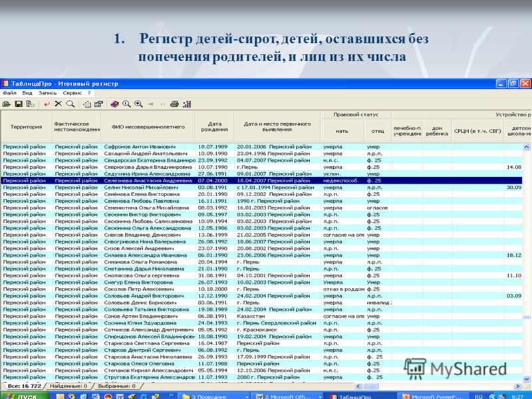The height and width of the screenshot is (399, 532).
Task: Open the Запись menu
Action: [x=47, y=93]
